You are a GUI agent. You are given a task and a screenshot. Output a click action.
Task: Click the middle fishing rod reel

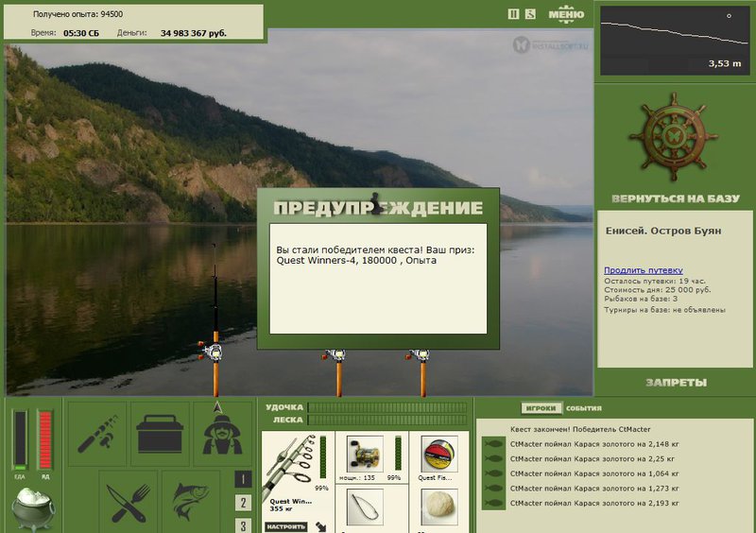pyautogui.click(x=335, y=355)
